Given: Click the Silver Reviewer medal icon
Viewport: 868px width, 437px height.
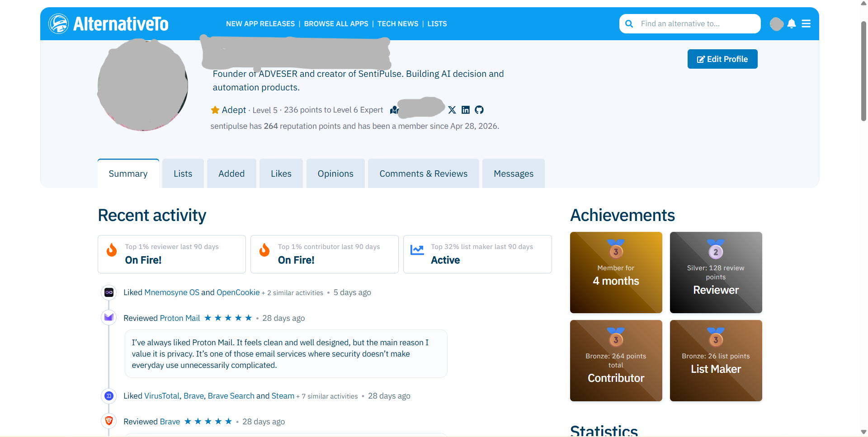Looking at the screenshot, I should (x=716, y=249).
